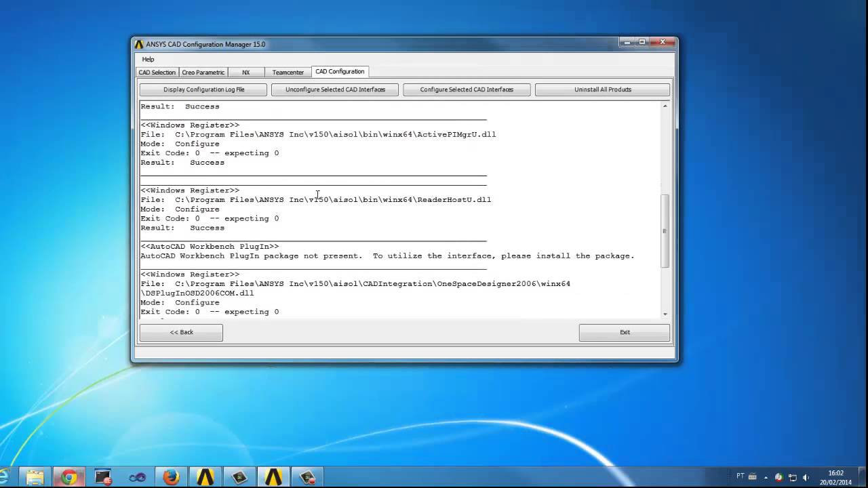Click Uninstall All Products button

click(602, 89)
